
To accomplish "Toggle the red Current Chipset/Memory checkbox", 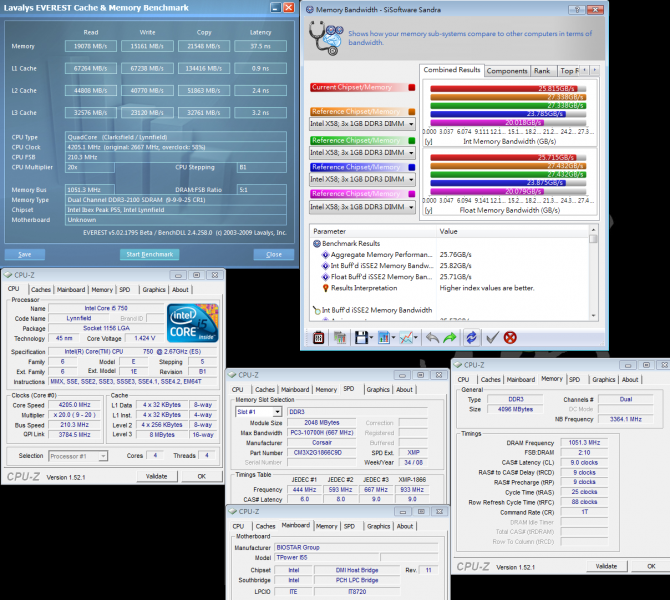I will tap(412, 87).
